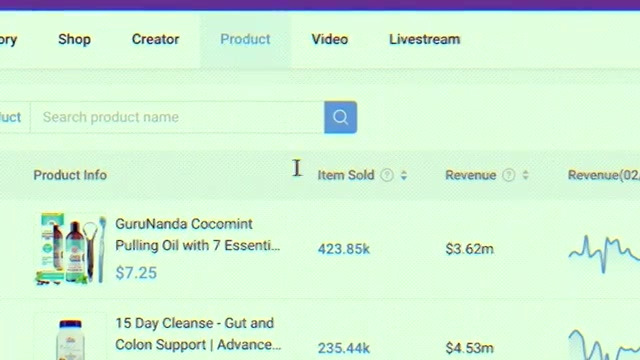Select the $3.62m revenue value
640x360 pixels.
coord(469,249)
